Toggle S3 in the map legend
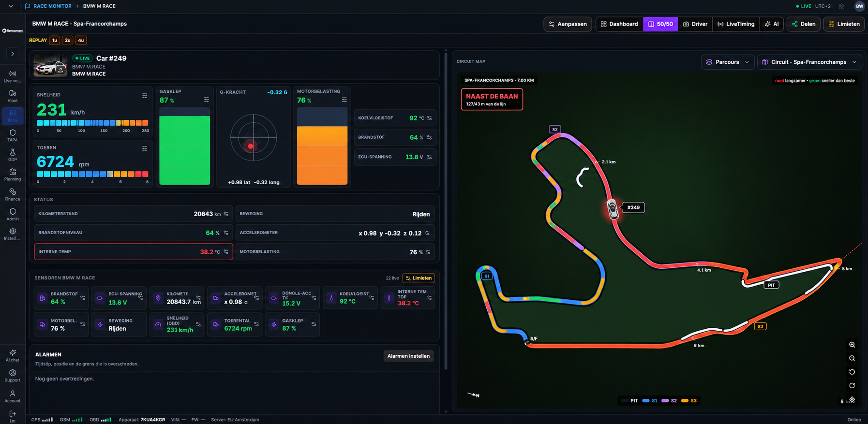The width and height of the screenshot is (868, 424). [x=689, y=401]
